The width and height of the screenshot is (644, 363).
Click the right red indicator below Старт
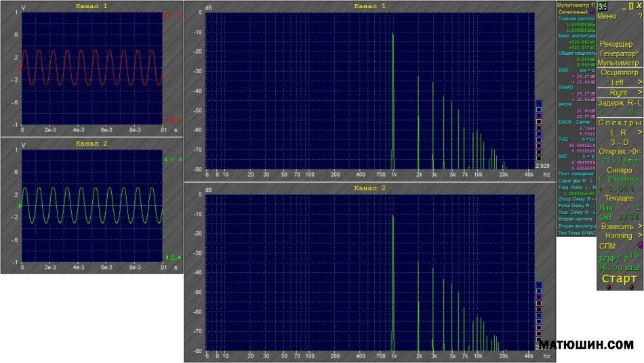[x=631, y=287]
